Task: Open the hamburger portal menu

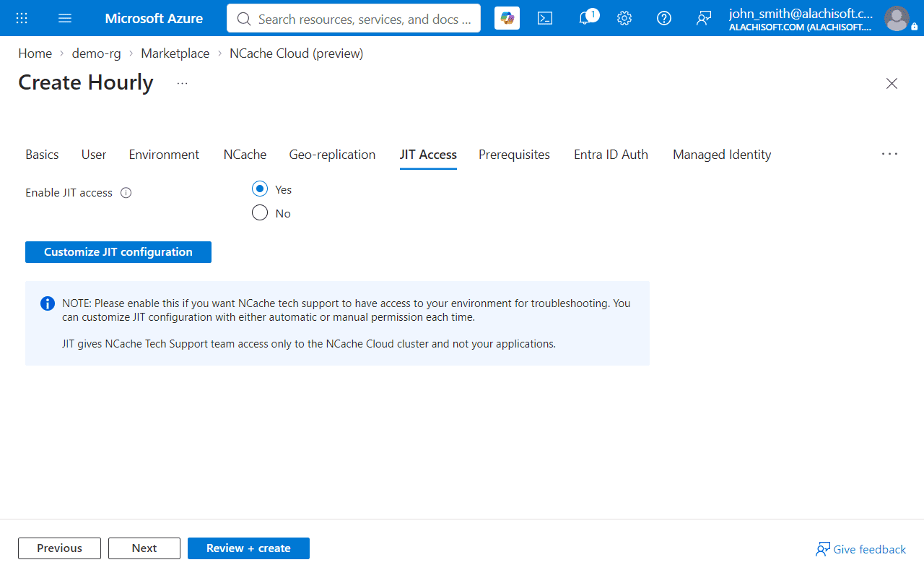Action: click(x=65, y=18)
